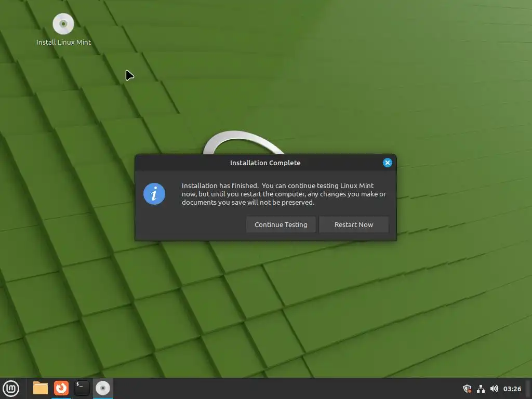This screenshot has width=532, height=399.
Task: Close the Installation Complete dialog
Action: pyautogui.click(x=387, y=163)
